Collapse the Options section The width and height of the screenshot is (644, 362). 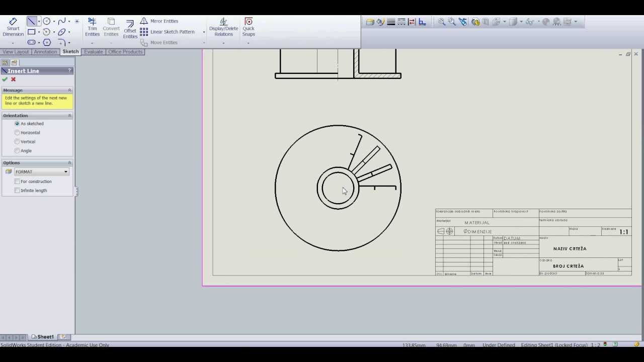[69, 163]
